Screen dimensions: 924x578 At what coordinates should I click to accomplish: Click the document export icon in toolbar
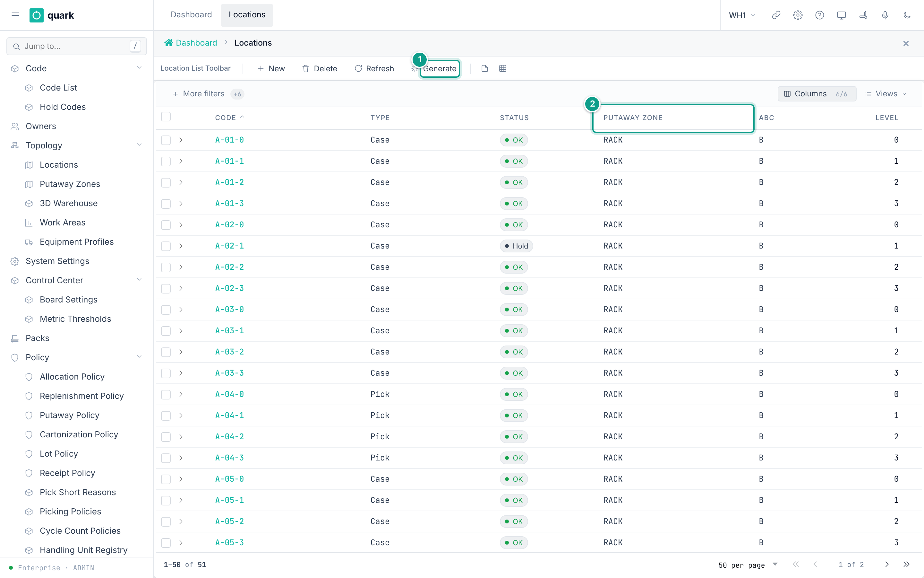[x=484, y=68]
